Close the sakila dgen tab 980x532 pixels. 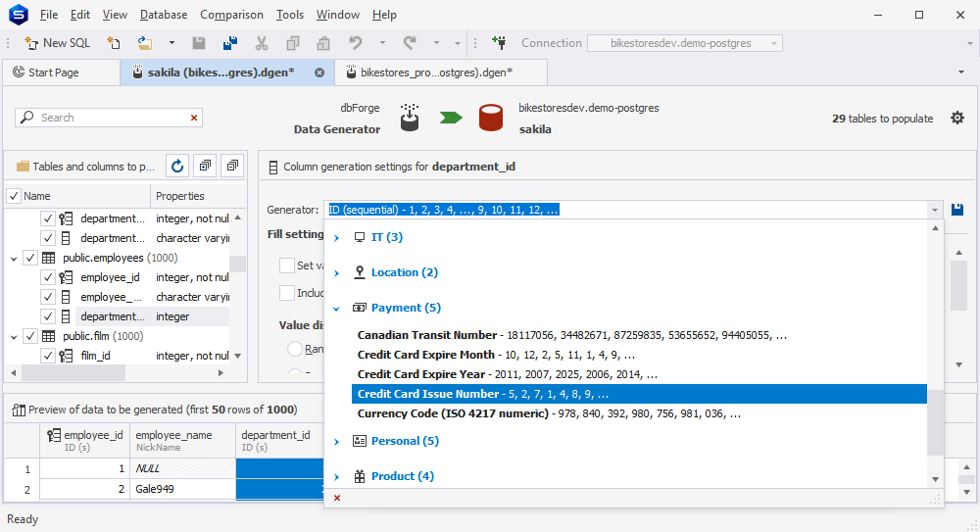tap(319, 73)
